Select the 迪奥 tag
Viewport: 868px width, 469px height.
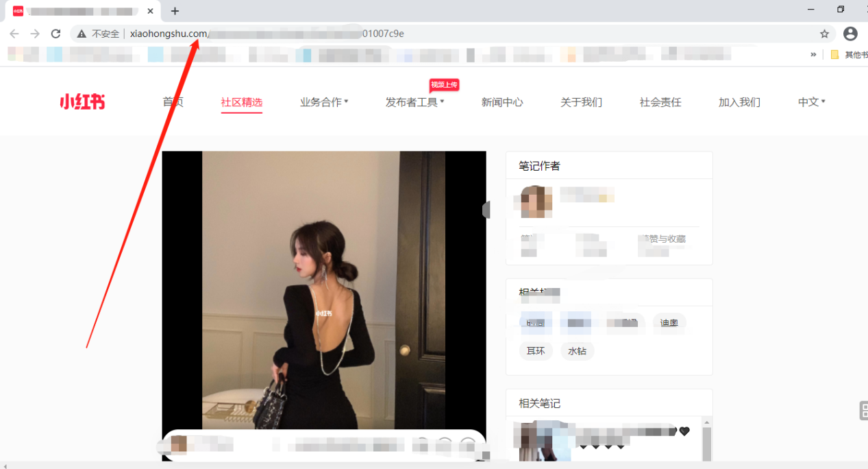click(669, 323)
